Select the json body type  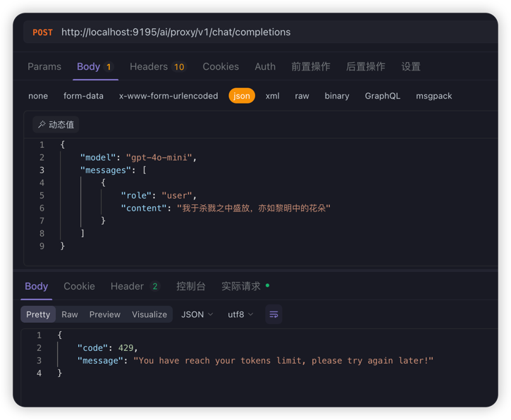click(x=242, y=96)
